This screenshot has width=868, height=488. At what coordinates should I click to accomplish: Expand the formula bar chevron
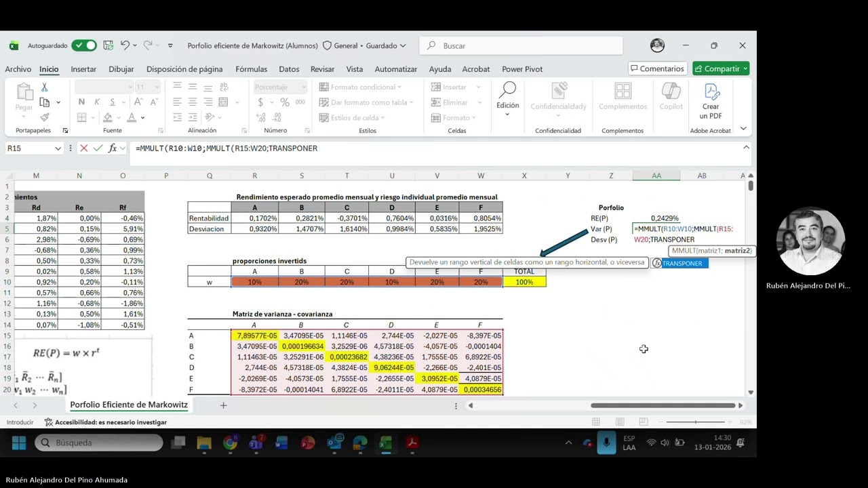[x=746, y=147]
